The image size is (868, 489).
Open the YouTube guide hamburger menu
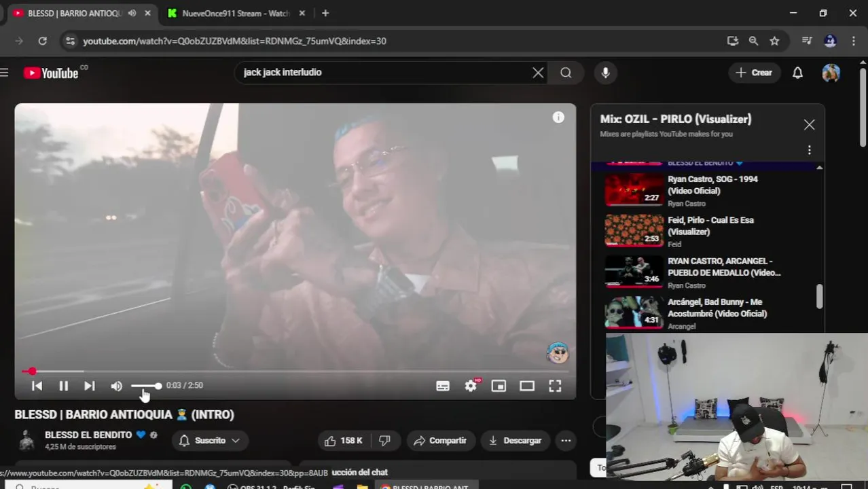tap(4, 73)
